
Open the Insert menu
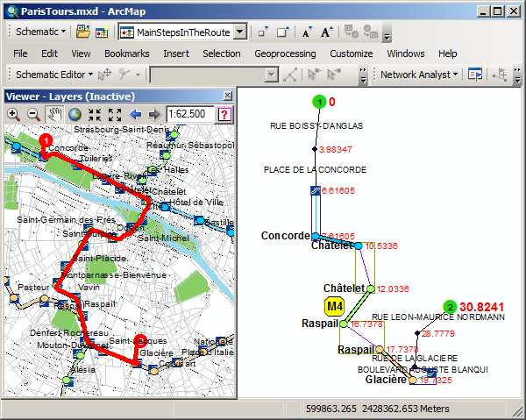(176, 53)
